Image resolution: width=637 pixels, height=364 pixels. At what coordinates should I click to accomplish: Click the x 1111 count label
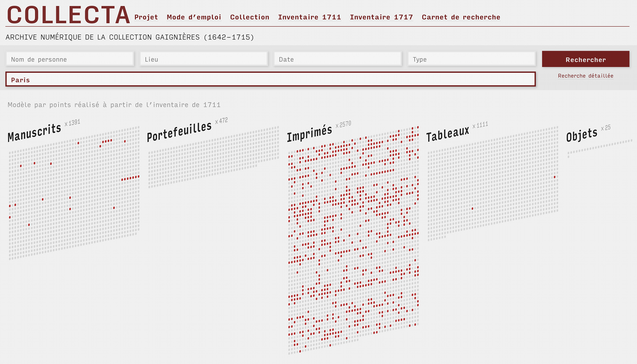[x=480, y=125]
